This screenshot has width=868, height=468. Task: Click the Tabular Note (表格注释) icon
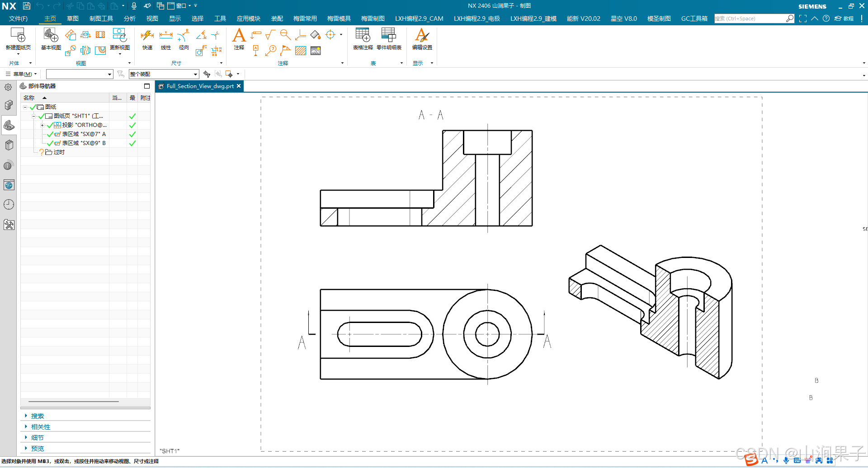[363, 35]
